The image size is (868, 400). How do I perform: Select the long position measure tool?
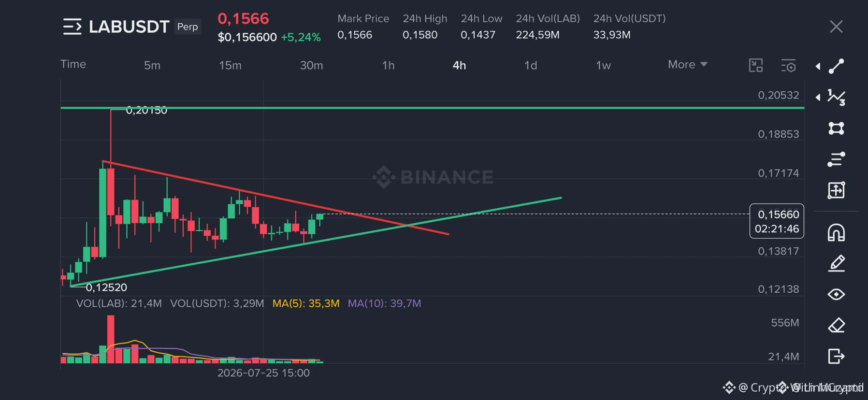click(x=836, y=190)
